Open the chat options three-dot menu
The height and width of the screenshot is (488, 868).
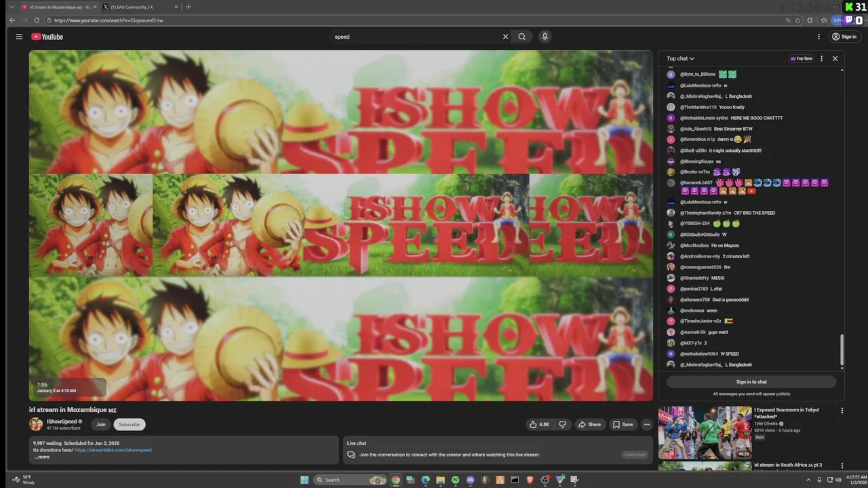click(821, 58)
